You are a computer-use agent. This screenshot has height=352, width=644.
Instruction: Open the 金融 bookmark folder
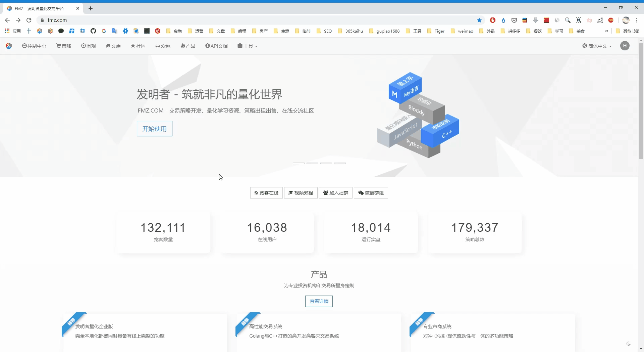(174, 31)
